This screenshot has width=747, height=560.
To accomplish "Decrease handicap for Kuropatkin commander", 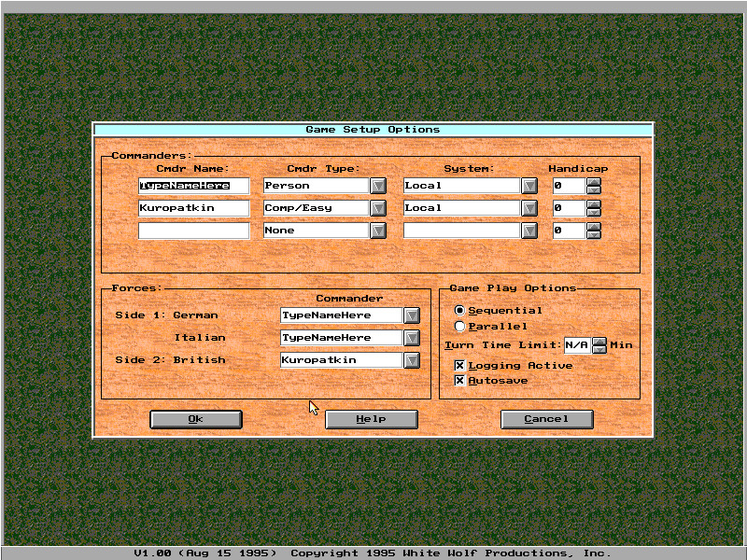I will pos(594,212).
